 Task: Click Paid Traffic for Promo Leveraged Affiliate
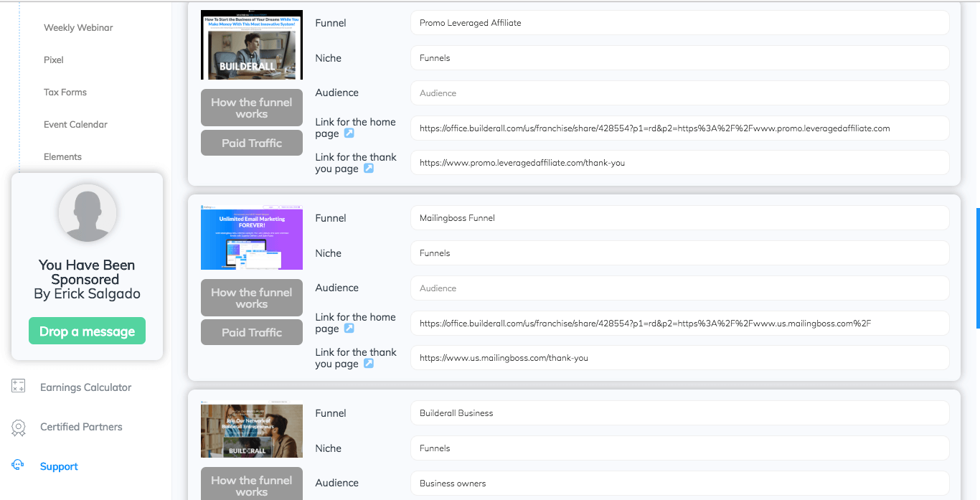point(252,143)
